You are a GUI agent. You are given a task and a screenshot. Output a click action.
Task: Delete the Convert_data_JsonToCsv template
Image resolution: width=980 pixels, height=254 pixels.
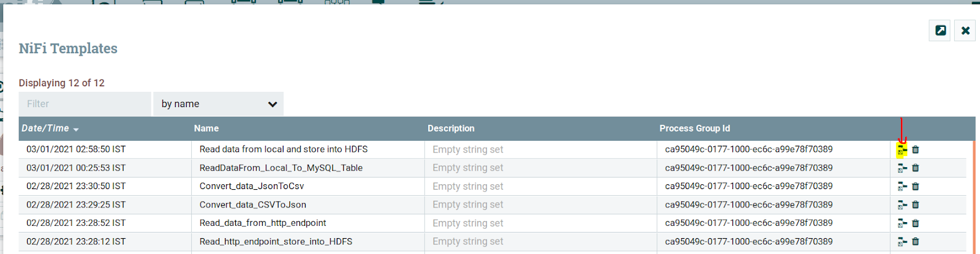[x=916, y=186]
